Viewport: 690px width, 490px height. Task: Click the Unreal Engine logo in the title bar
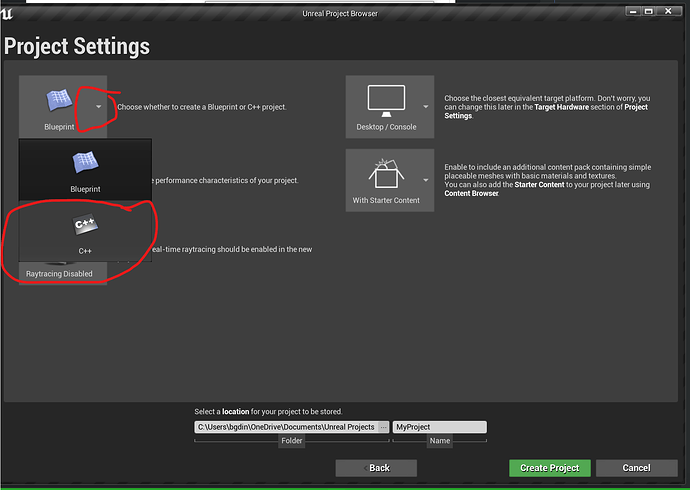tap(7, 14)
